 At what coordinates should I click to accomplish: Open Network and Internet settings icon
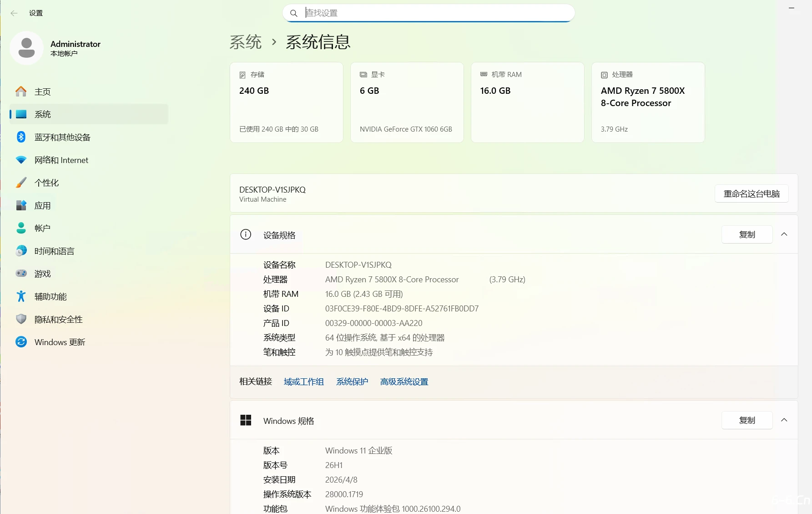click(x=21, y=160)
